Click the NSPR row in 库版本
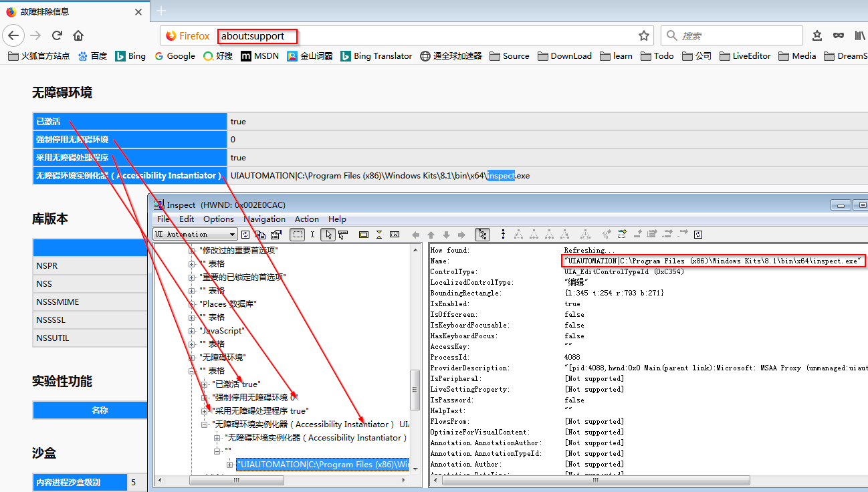Image resolution: width=868 pixels, height=492 pixels. tap(90, 265)
